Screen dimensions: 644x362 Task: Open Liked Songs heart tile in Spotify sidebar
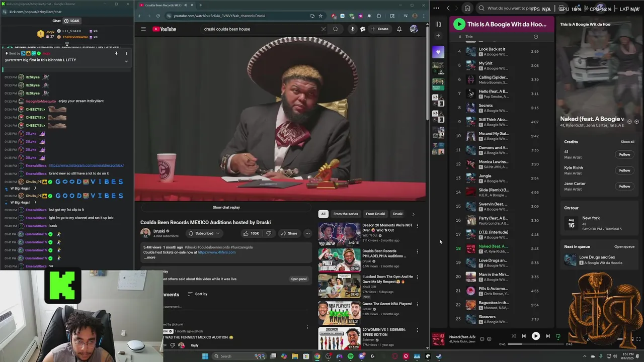pyautogui.click(x=438, y=52)
